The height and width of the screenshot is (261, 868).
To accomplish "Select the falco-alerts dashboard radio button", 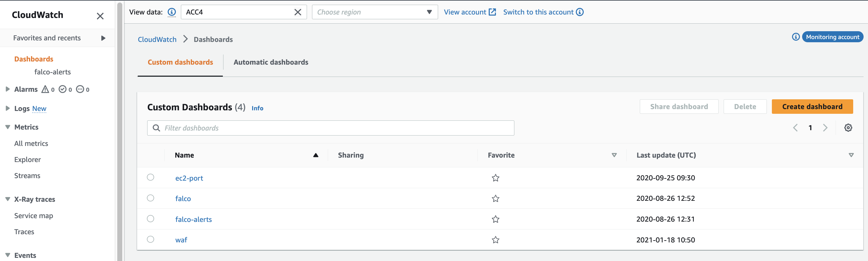I will pos(151,218).
